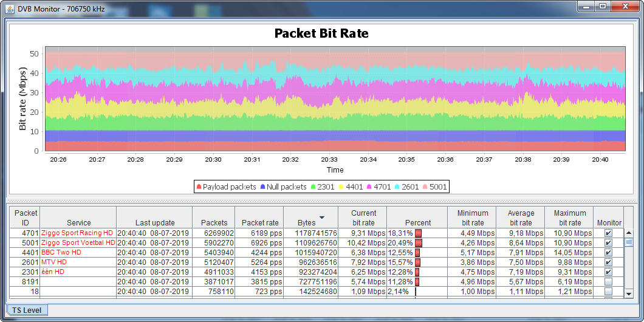
Task: Click the Java icon in the title bar
Action: [x=9, y=7]
